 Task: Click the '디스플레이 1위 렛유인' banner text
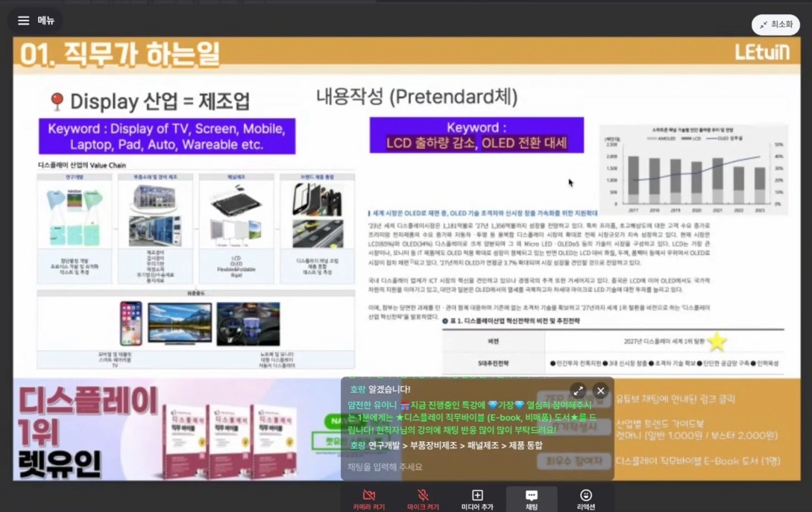pos(87,432)
